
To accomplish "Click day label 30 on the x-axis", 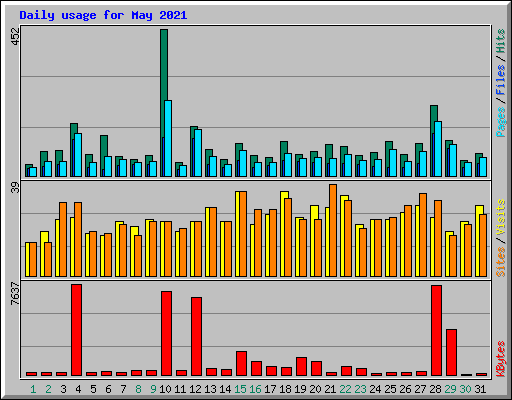I will (465, 389).
